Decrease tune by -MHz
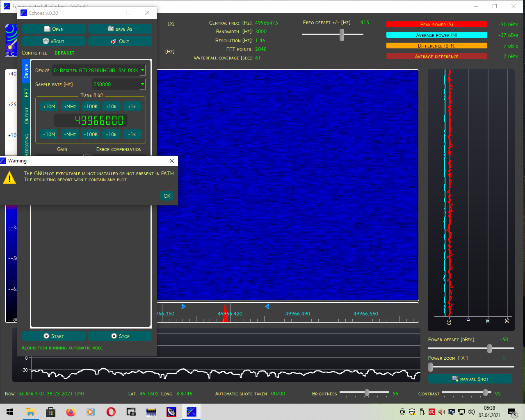The image size is (525, 420). click(x=70, y=134)
